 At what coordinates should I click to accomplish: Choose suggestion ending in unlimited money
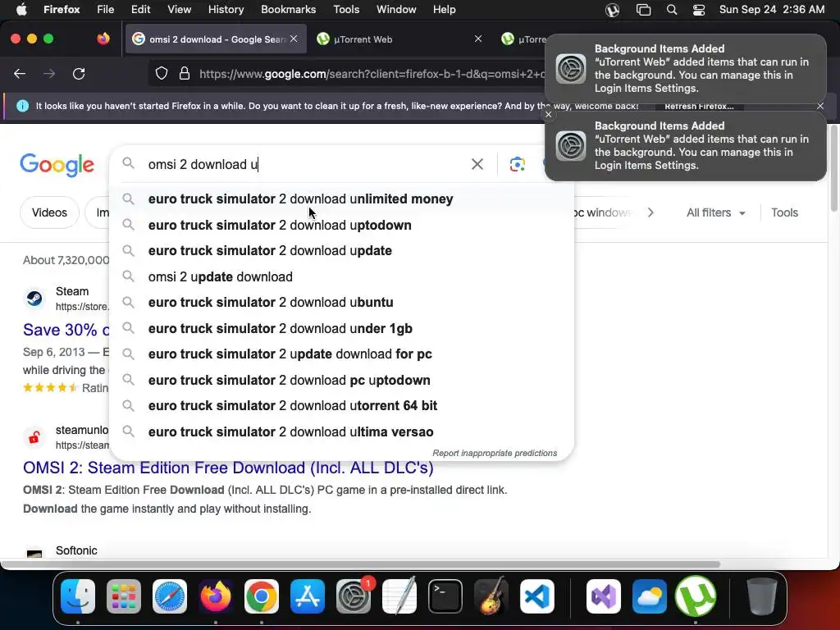[342, 199]
